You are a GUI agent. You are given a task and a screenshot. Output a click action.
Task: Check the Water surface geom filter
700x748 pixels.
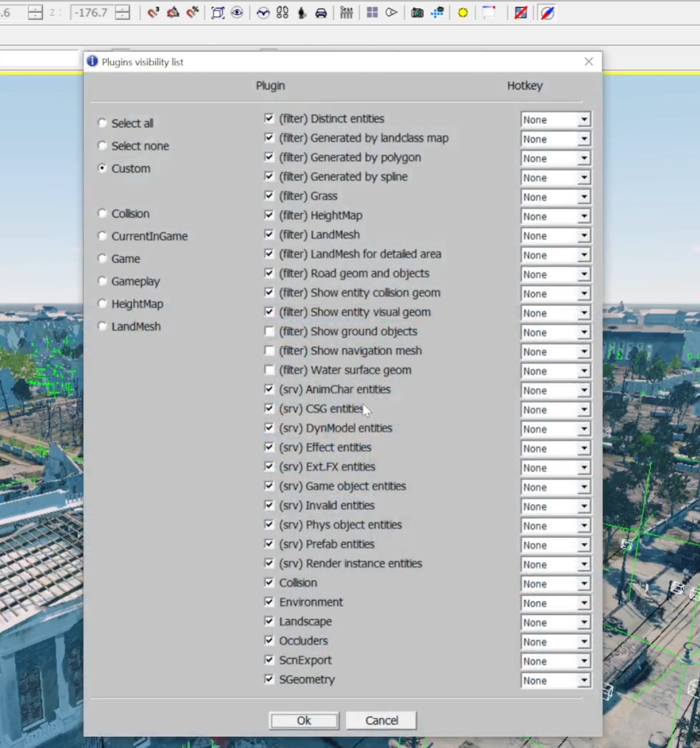[x=269, y=370]
